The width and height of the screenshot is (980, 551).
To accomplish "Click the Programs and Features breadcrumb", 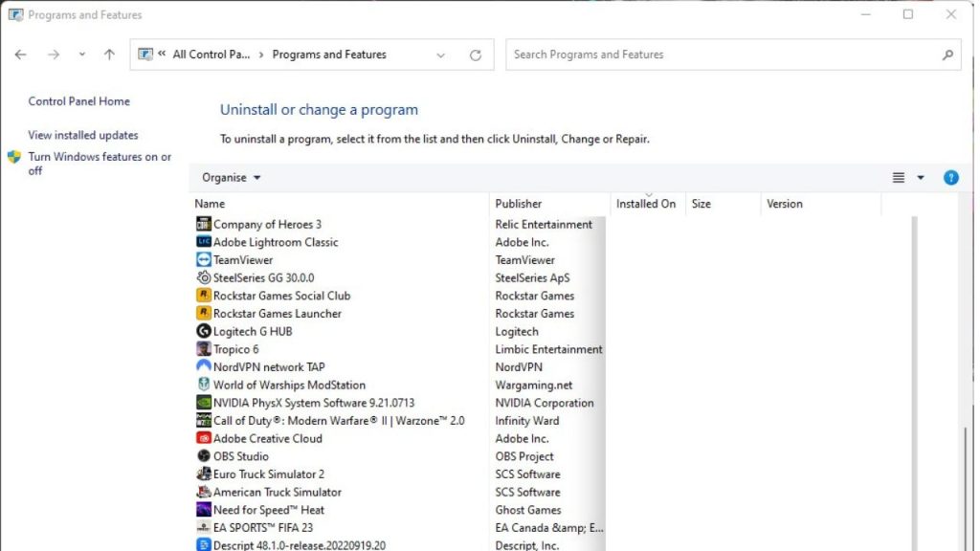I will 329,55.
